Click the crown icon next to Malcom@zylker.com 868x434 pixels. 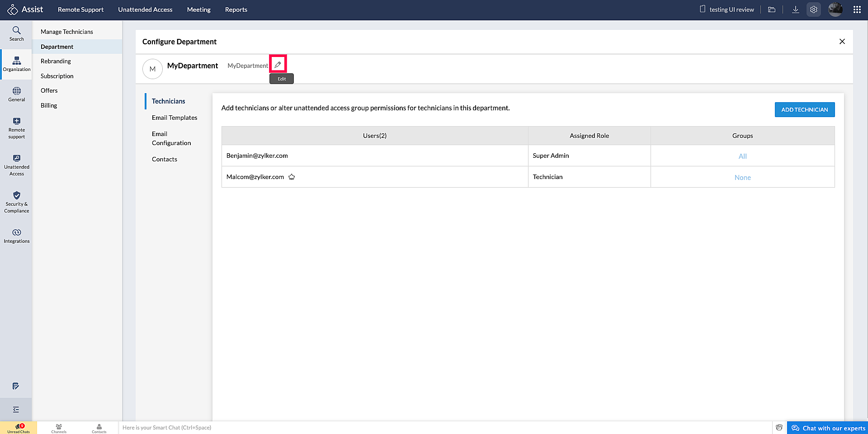[292, 177]
